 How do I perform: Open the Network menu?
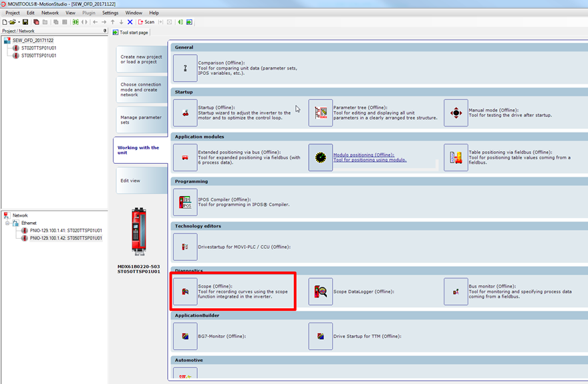click(x=50, y=13)
